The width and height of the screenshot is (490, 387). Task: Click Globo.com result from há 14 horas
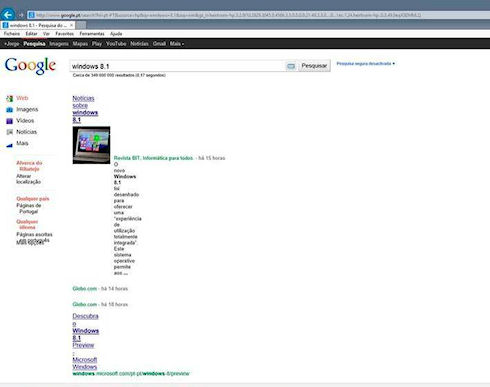click(85, 289)
